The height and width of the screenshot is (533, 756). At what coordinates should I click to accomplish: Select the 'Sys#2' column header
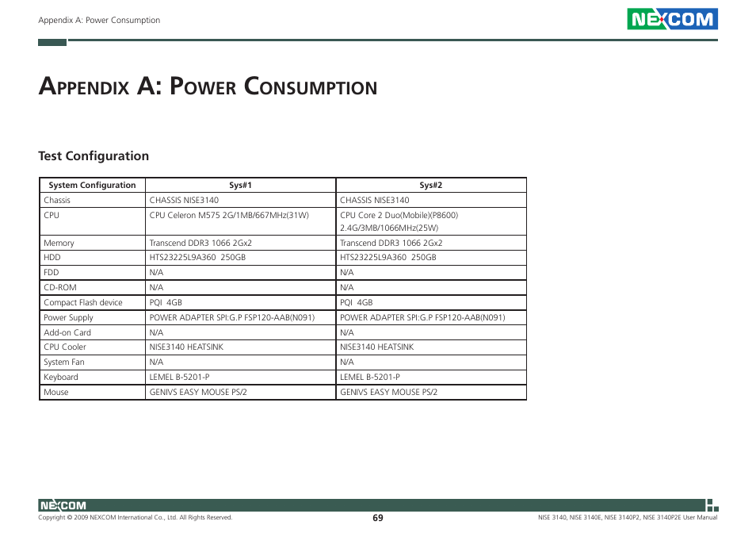pos(430,186)
